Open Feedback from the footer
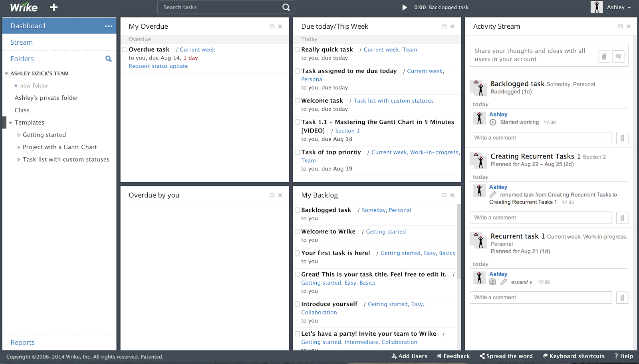 click(x=453, y=356)
